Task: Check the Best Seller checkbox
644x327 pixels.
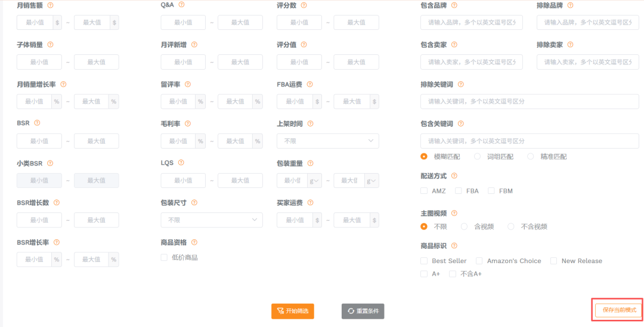Action: (x=424, y=261)
